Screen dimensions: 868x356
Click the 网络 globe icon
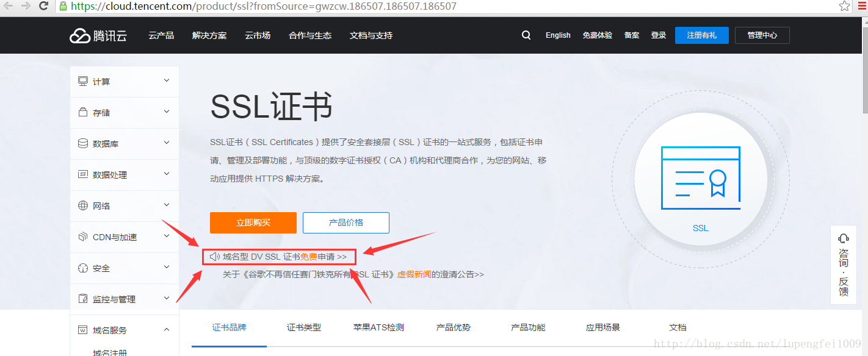83,205
